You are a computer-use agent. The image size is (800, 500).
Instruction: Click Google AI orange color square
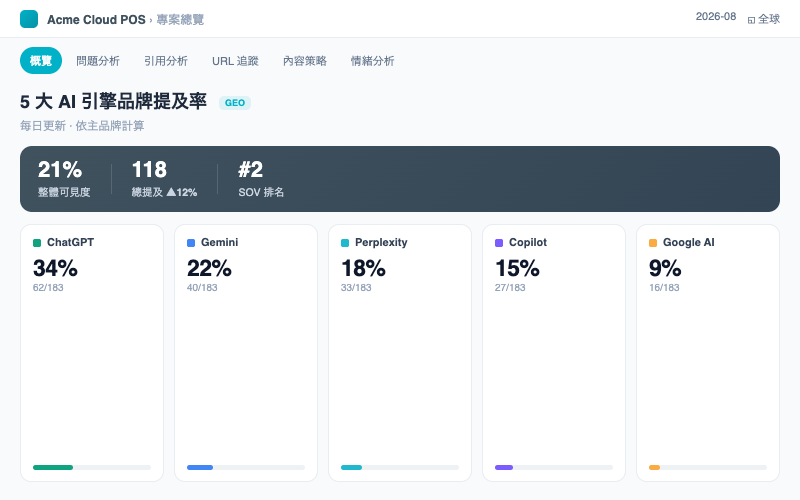coord(653,243)
